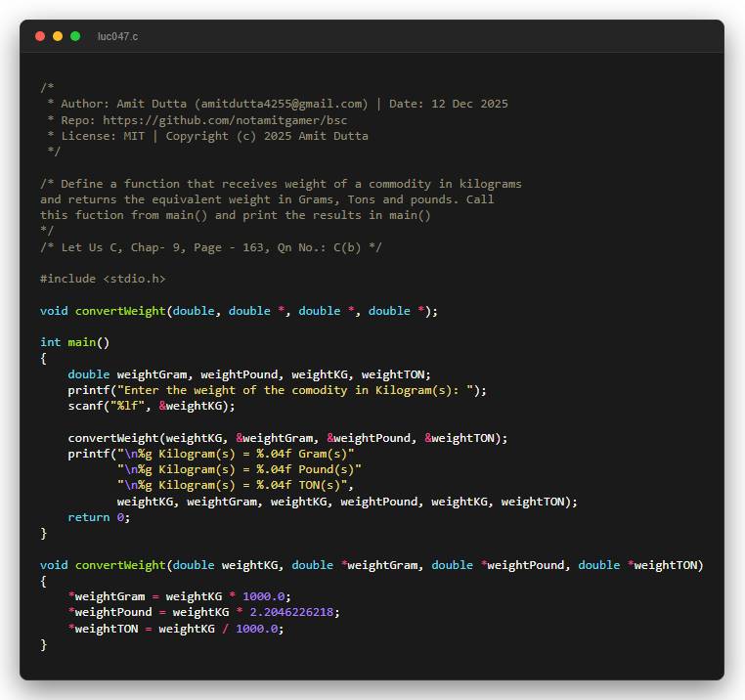Click the format string line with TON(s)
This screenshot has height=700, width=745.
(x=236, y=485)
